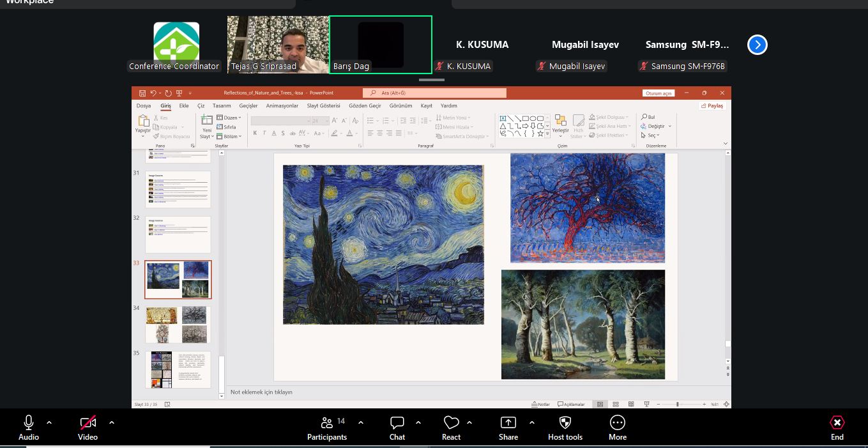Click the Yeni Slayt new slide icon

click(x=207, y=120)
